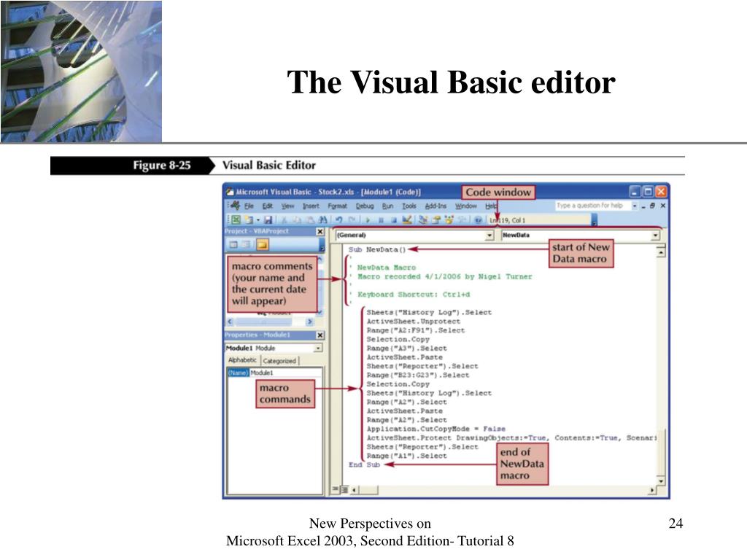The image size is (747, 560).
Task: Click the 'Range("A2:F91").Select' line
Action: 416,330
